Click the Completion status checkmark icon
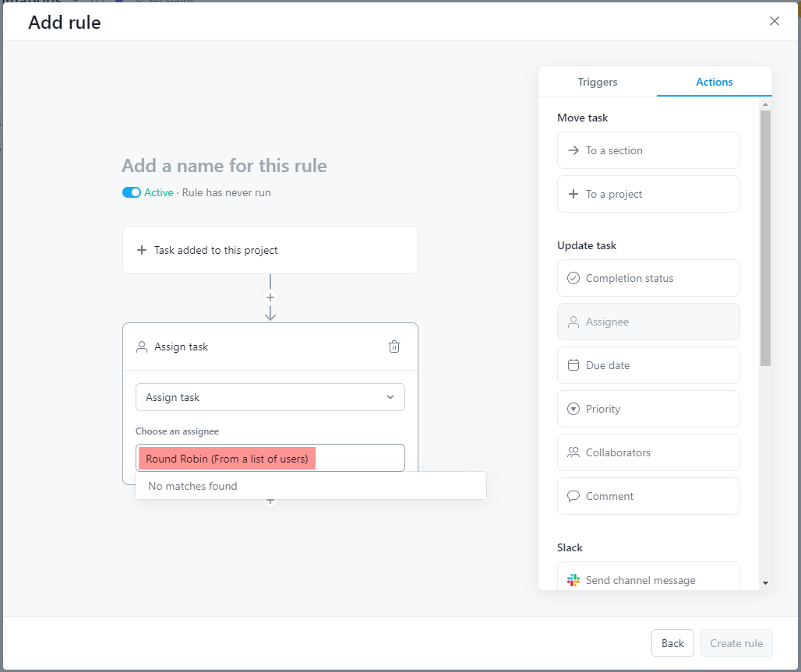Screen dimensions: 801x672 tap(573, 278)
